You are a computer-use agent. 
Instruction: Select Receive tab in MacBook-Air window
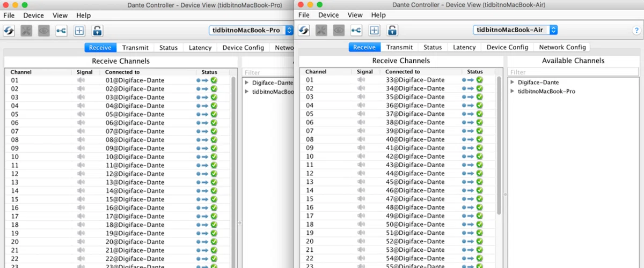tap(364, 47)
